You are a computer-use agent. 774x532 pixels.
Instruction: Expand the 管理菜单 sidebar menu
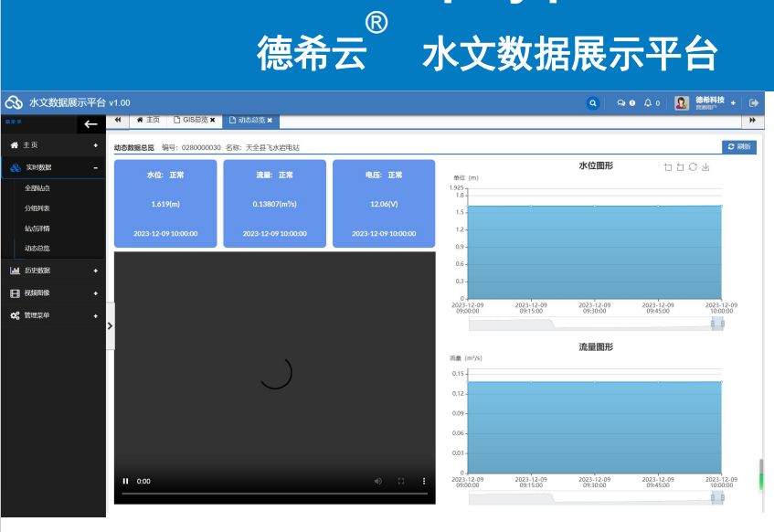tap(53, 315)
